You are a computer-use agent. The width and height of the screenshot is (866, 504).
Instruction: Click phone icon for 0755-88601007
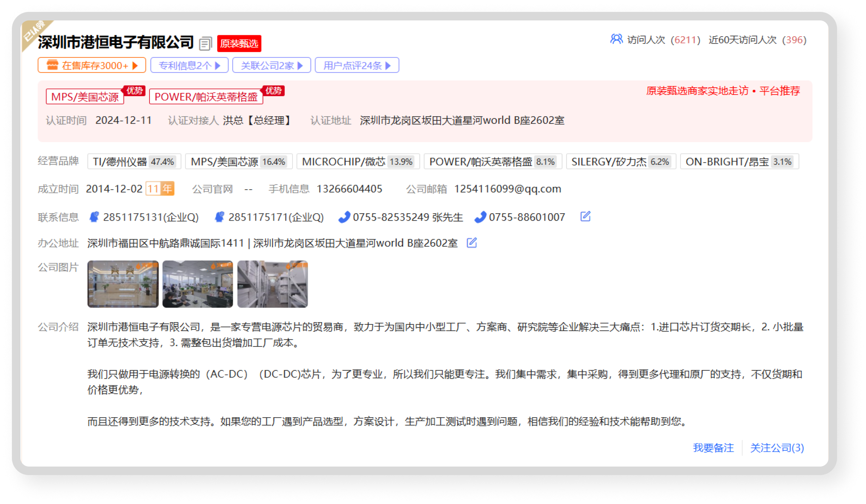click(x=480, y=217)
